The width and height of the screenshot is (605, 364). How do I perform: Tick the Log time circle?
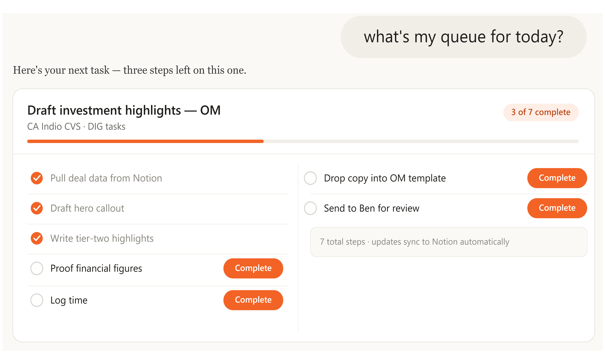pyautogui.click(x=37, y=300)
